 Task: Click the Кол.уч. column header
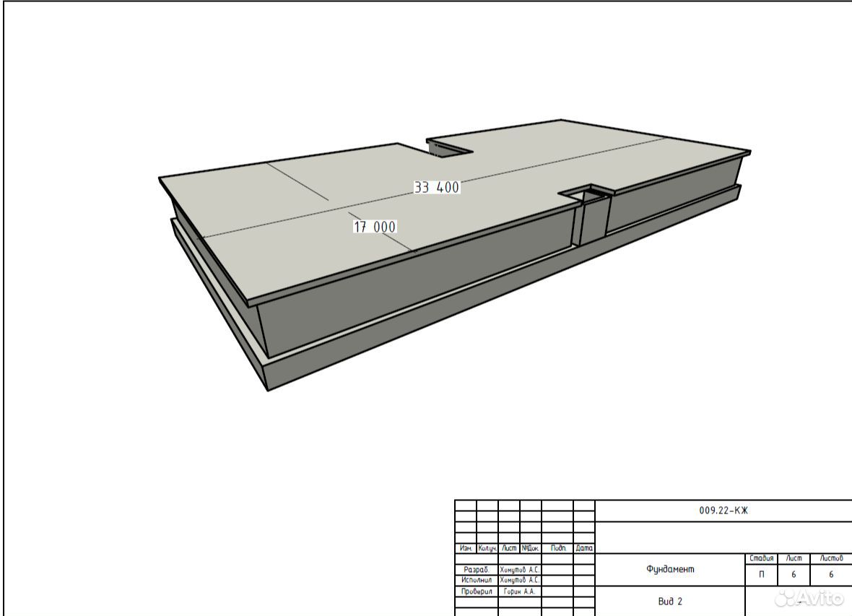(x=487, y=548)
